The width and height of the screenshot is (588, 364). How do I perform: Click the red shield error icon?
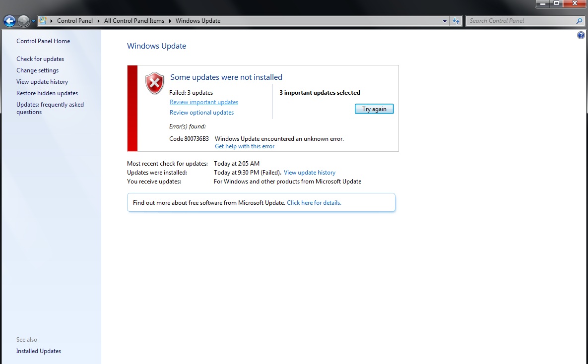click(154, 83)
